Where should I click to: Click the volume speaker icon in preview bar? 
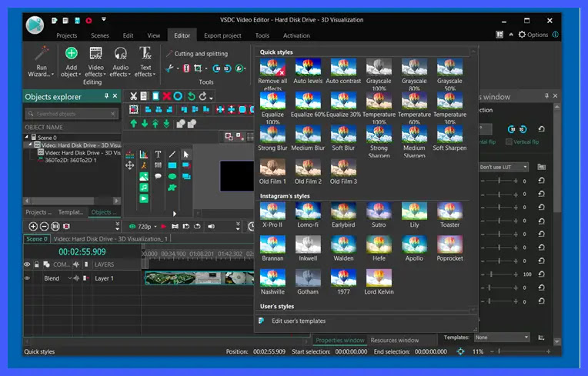[212, 226]
